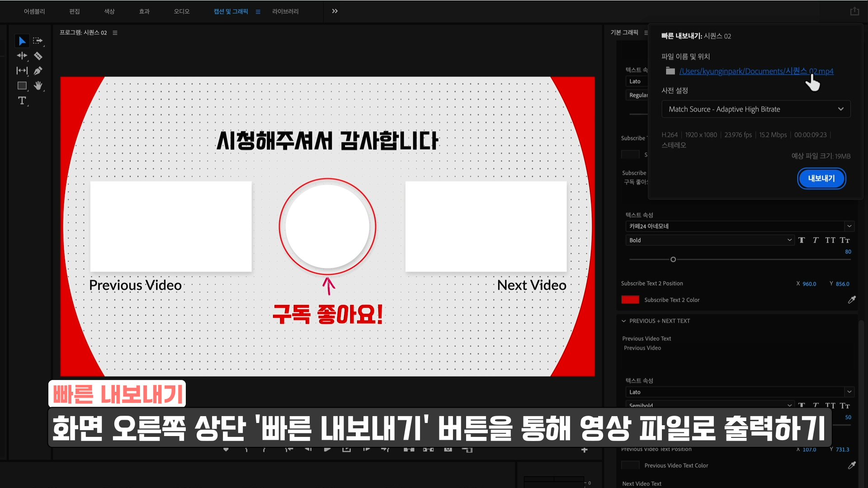Image resolution: width=868 pixels, height=488 pixels.
Task: Select the Track Select Forward tool
Action: click(x=38, y=41)
